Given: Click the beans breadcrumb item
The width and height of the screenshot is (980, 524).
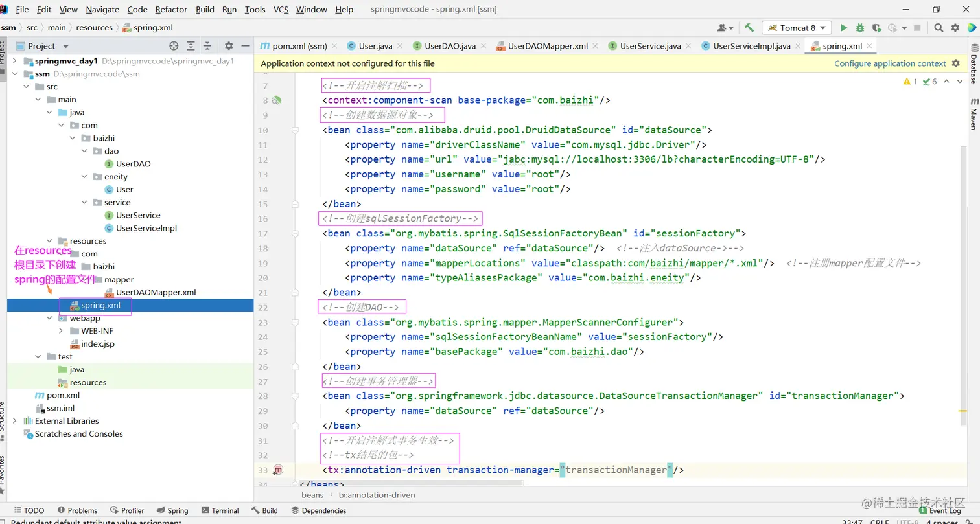Looking at the screenshot, I should coord(312,495).
